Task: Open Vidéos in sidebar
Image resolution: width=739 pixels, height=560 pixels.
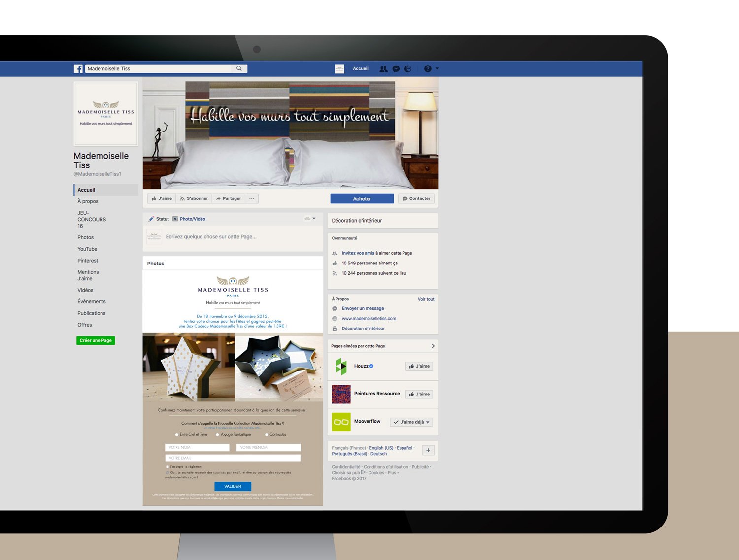Action: tap(85, 290)
